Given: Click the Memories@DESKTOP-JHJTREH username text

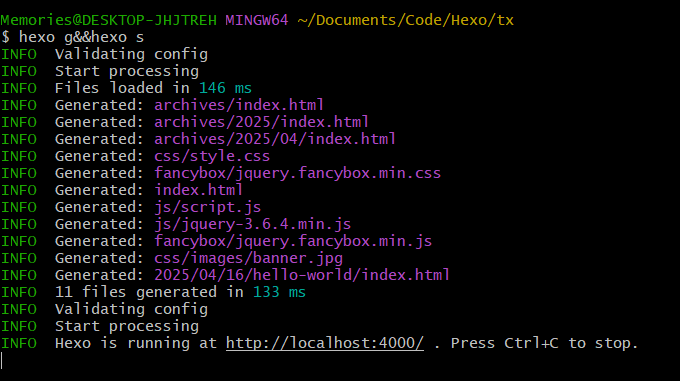Looking at the screenshot, I should tap(108, 20).
